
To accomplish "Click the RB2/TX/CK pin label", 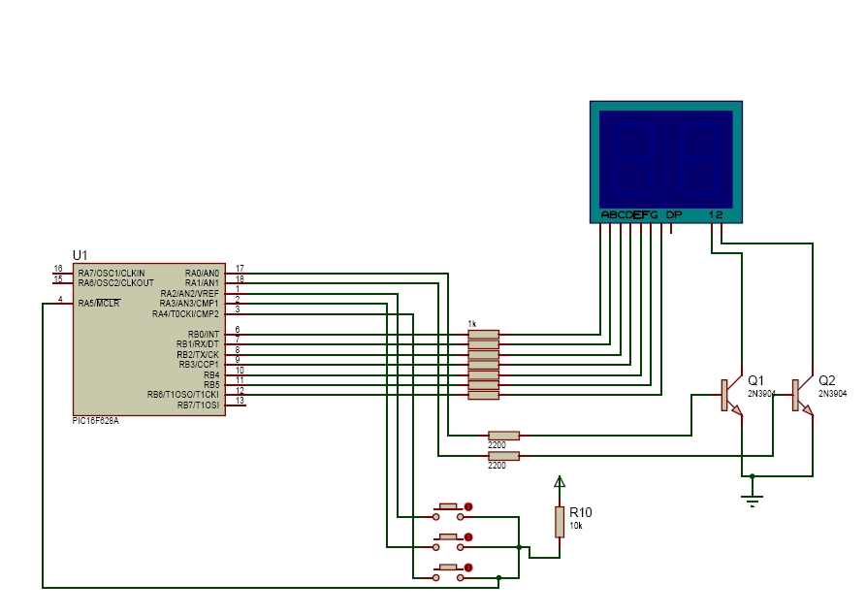I will click(198, 355).
